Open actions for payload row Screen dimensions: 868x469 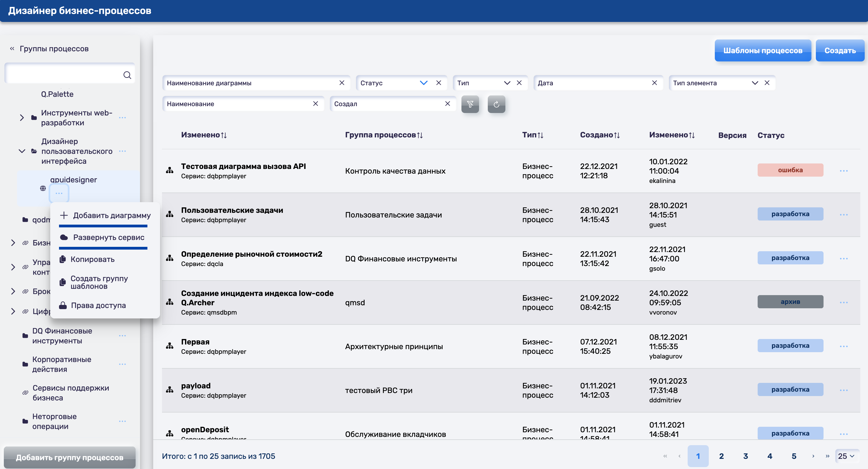[x=843, y=390]
